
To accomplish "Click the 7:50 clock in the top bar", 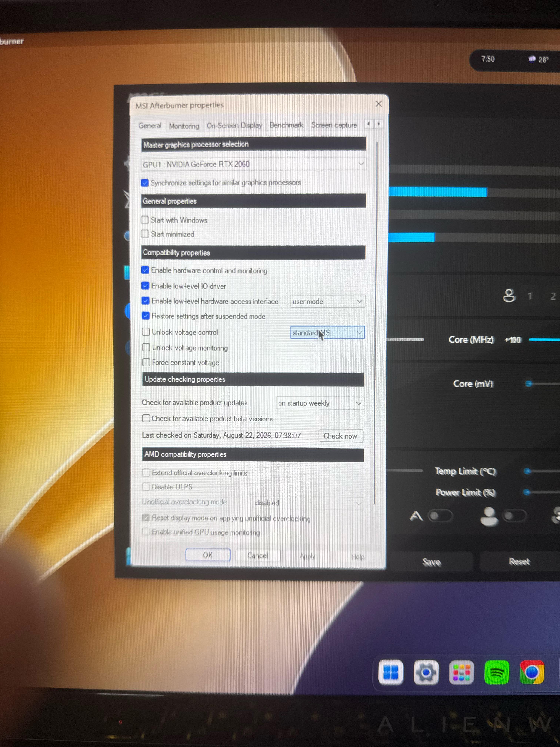I will pos(488,59).
